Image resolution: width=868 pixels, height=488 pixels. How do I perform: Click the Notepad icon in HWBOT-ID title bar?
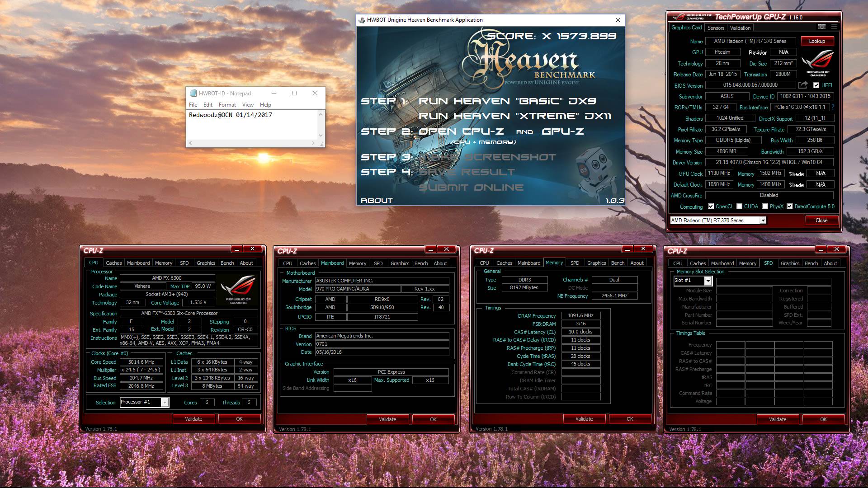click(x=193, y=93)
